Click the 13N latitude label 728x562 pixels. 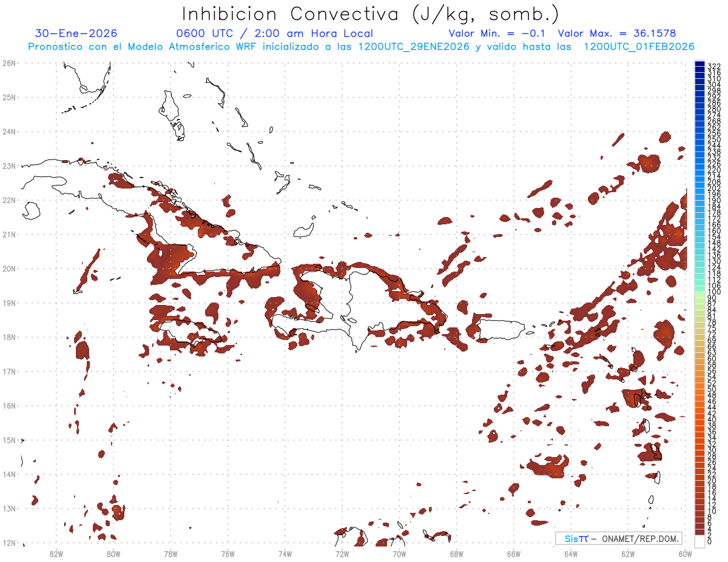8,508
